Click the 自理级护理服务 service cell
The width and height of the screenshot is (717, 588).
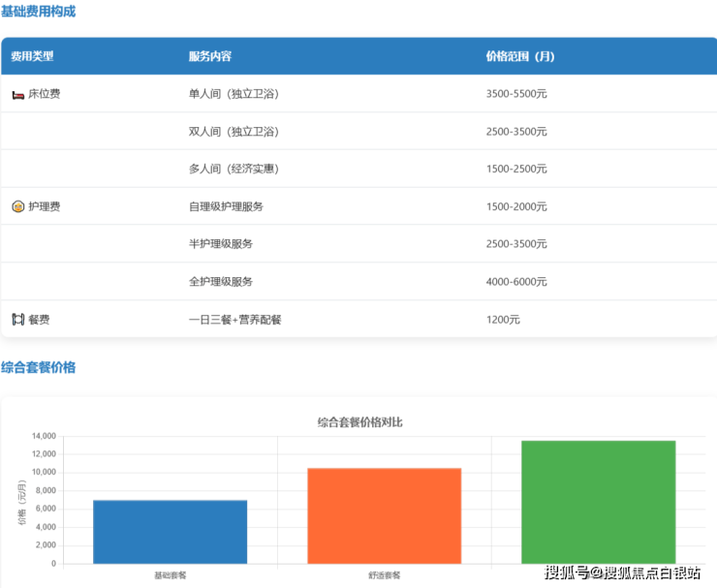point(226,206)
